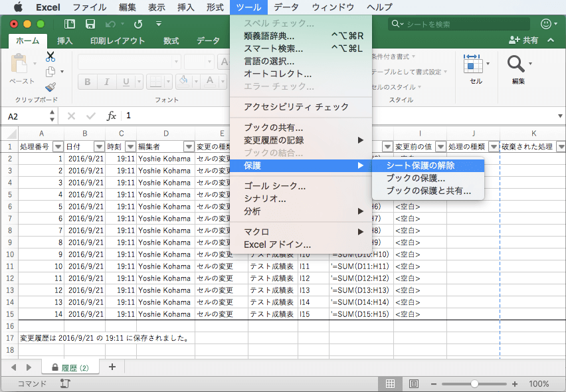This screenshot has width=566, height=392.
Task: Click the paste clipboard icon
Action: (x=19, y=64)
